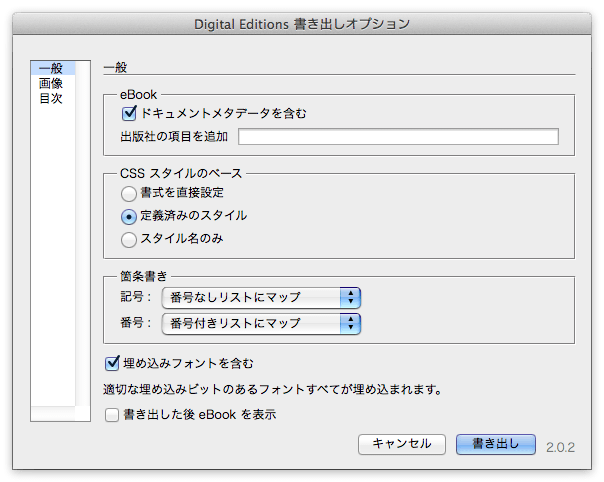Click the 書き出し button
Image resolution: width=604 pixels, height=482 pixels.
(496, 444)
